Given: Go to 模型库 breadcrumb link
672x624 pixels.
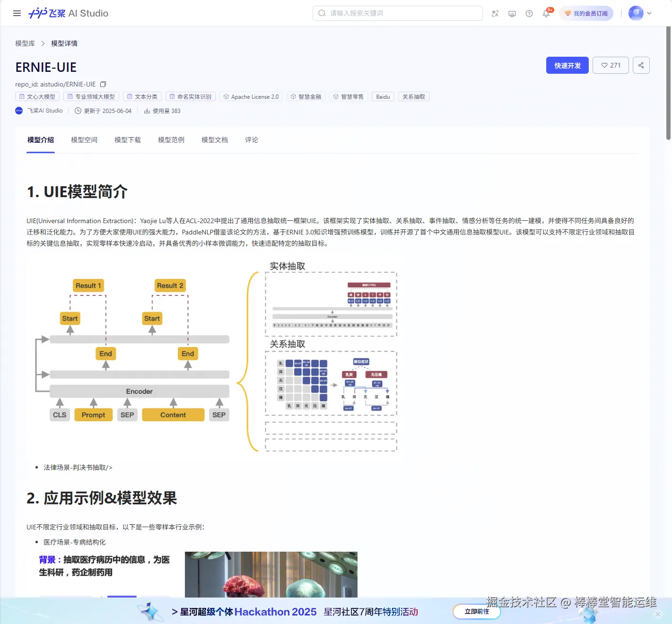Looking at the screenshot, I should click(25, 43).
